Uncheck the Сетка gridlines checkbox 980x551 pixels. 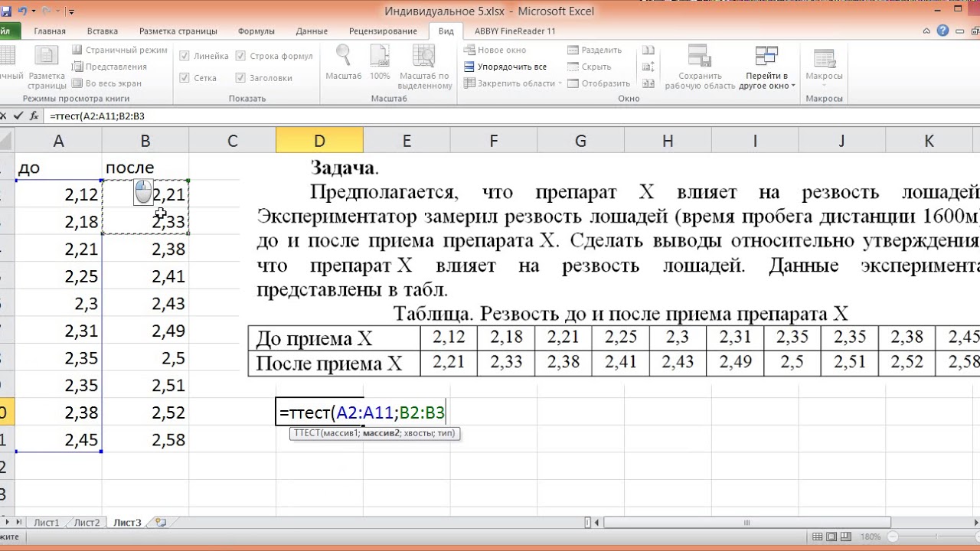(x=185, y=78)
